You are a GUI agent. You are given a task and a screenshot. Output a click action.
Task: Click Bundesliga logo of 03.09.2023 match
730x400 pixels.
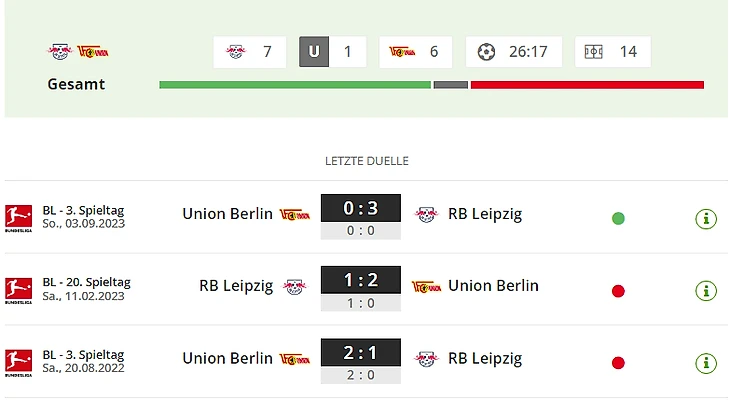[x=18, y=218]
